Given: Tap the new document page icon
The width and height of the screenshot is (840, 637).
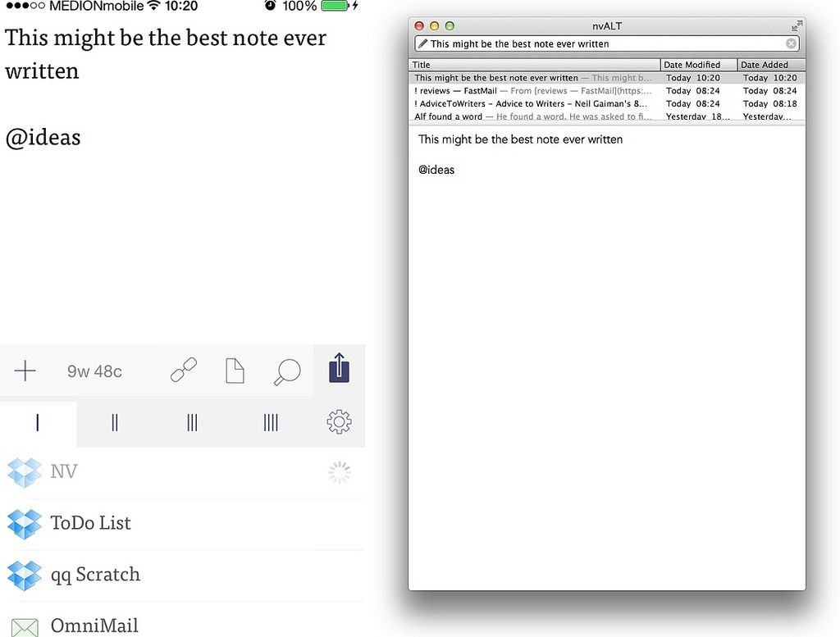Looking at the screenshot, I should click(x=235, y=371).
